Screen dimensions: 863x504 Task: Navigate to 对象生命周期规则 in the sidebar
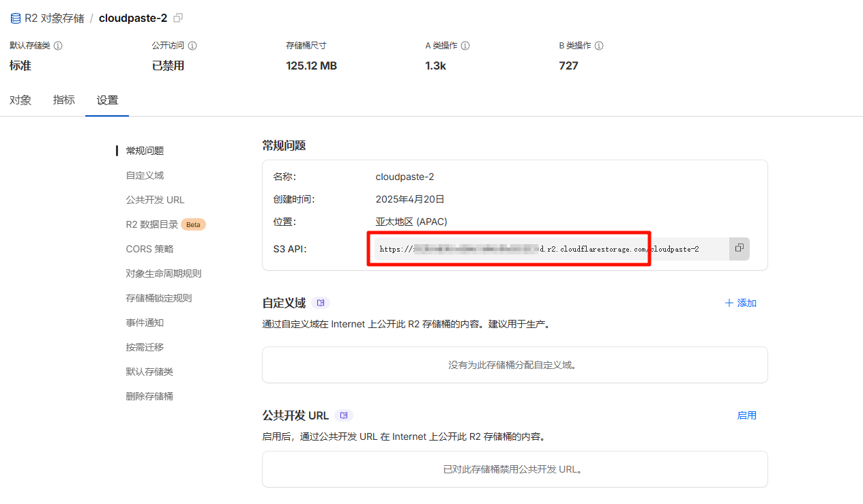(163, 273)
